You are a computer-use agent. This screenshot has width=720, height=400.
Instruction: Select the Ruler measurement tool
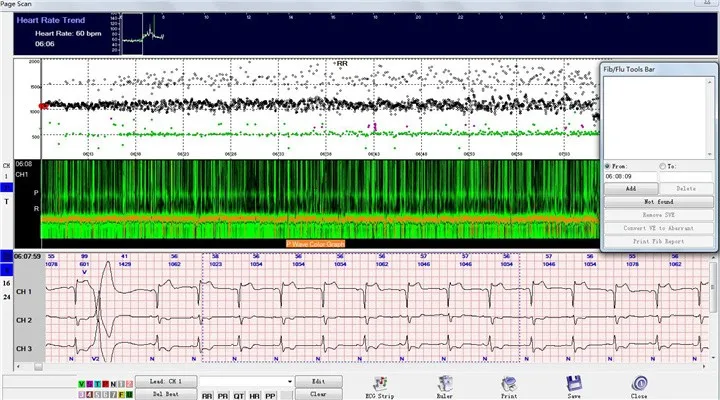(x=443, y=385)
